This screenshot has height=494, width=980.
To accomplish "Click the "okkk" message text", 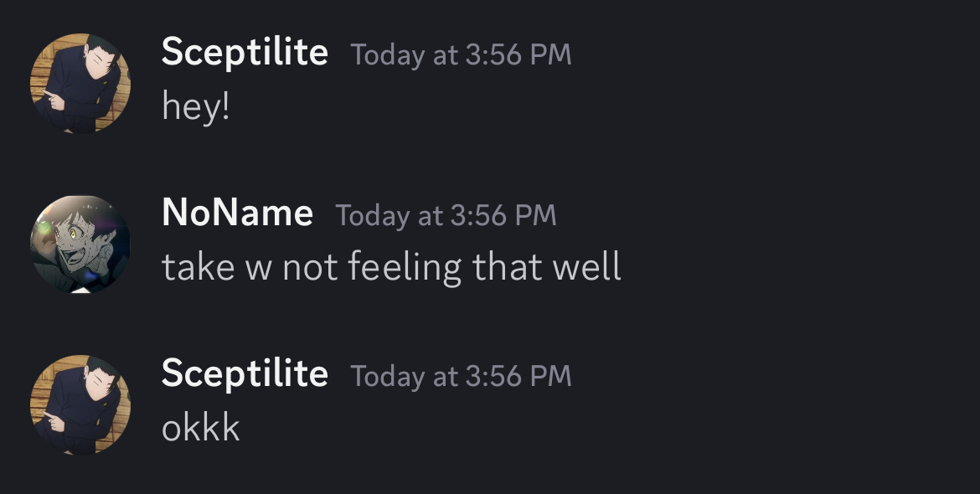I will (x=200, y=428).
